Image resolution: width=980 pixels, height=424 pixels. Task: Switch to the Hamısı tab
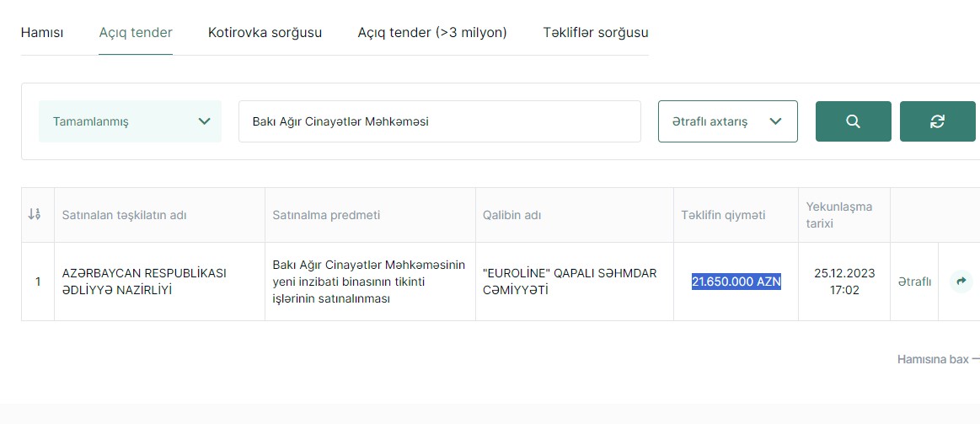click(x=42, y=33)
